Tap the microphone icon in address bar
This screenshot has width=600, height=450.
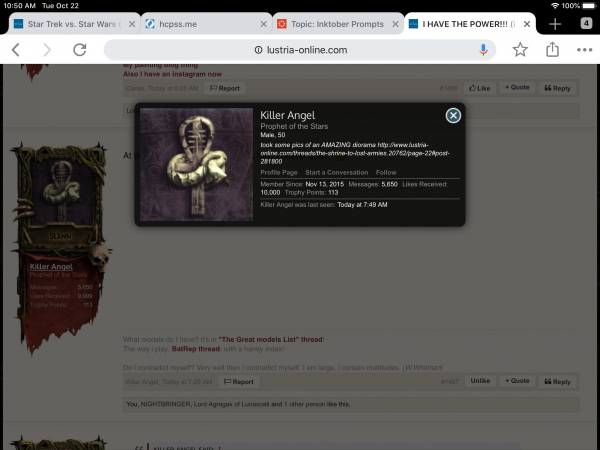(x=484, y=49)
